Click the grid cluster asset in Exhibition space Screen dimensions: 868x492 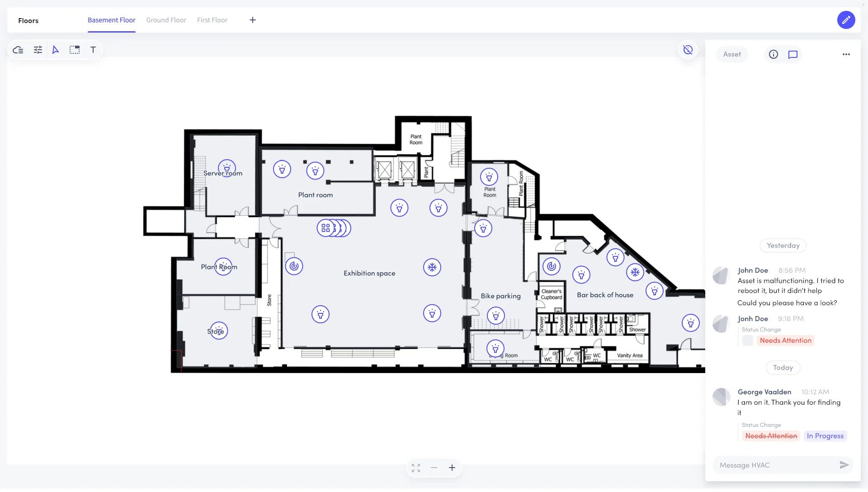tap(325, 228)
